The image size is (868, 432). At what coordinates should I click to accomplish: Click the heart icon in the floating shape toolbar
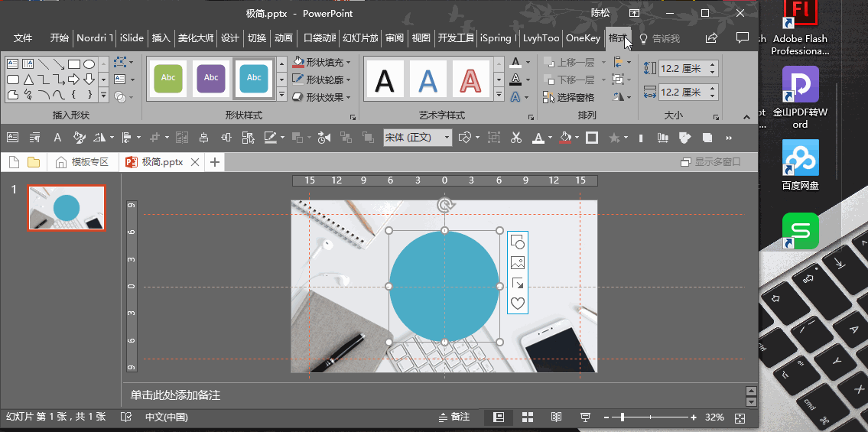pos(518,303)
